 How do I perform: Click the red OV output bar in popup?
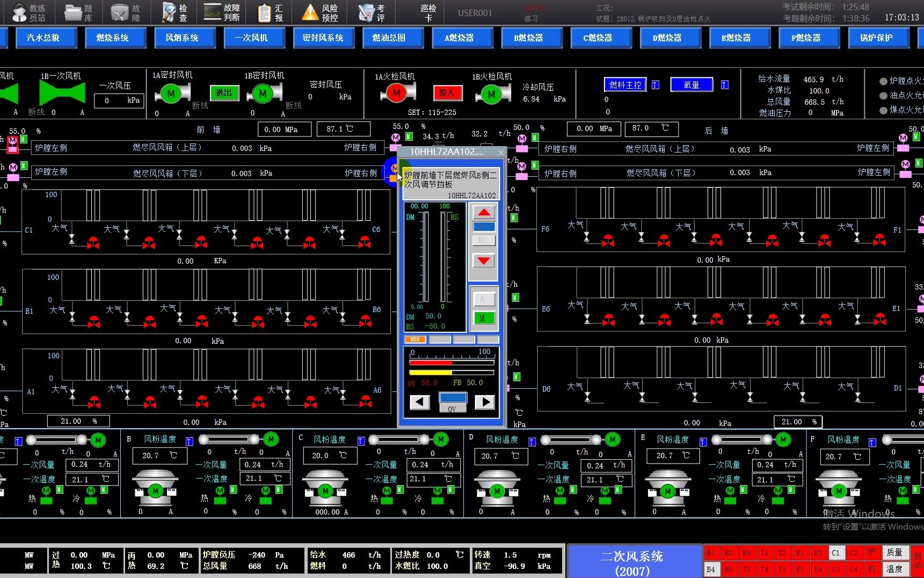pyautogui.click(x=452, y=363)
